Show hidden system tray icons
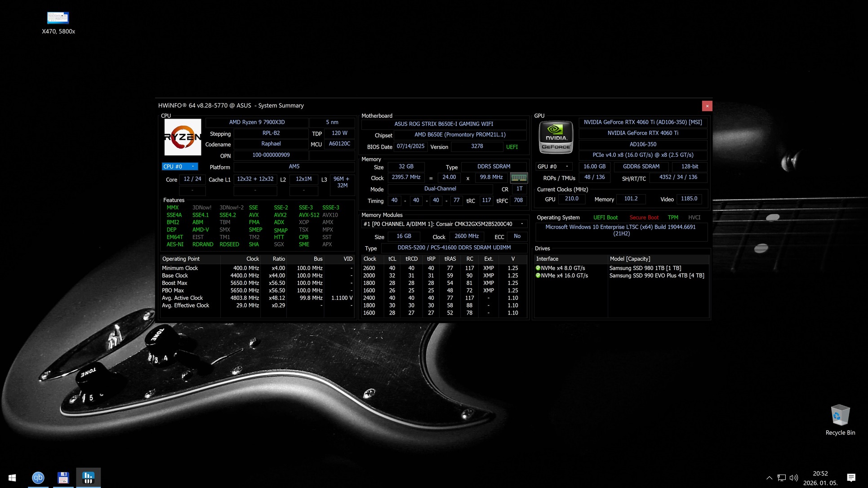 769,478
